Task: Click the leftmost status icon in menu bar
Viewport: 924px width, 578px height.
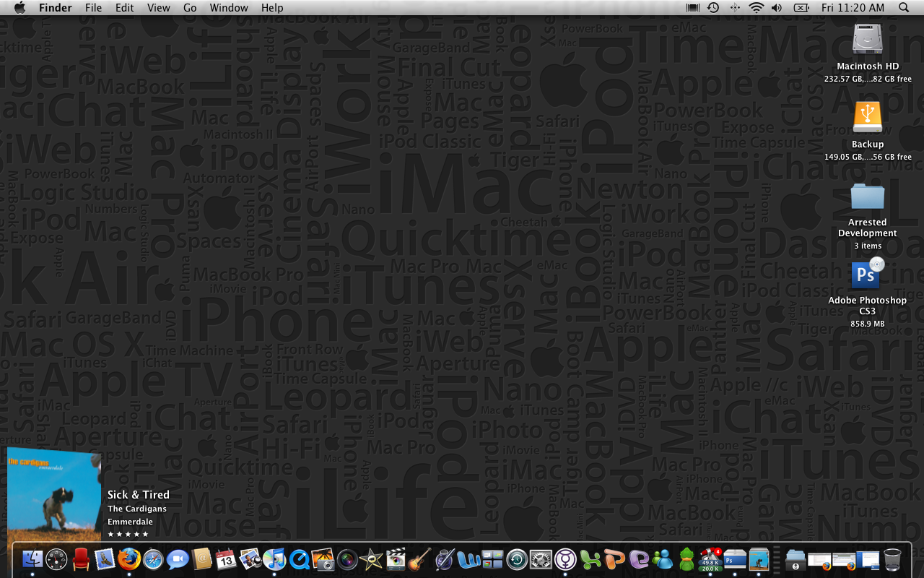Action: pyautogui.click(x=692, y=7)
